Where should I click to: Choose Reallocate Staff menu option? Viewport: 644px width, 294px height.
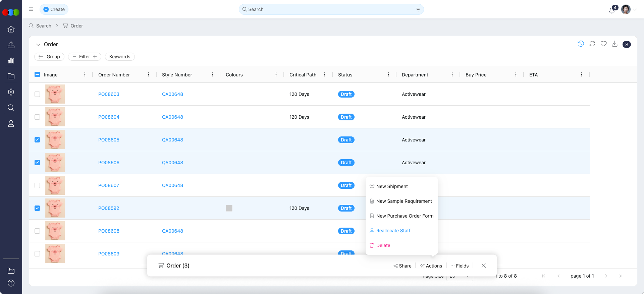click(x=393, y=231)
